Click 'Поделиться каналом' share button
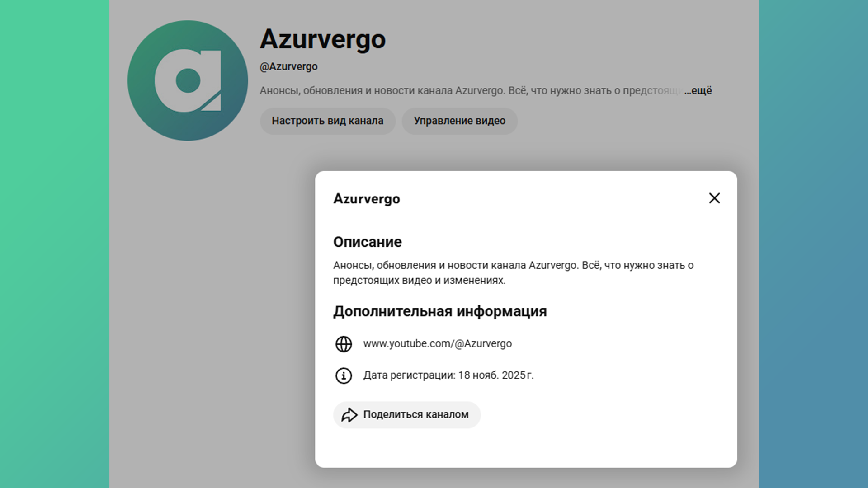This screenshot has width=868, height=488. point(407,415)
